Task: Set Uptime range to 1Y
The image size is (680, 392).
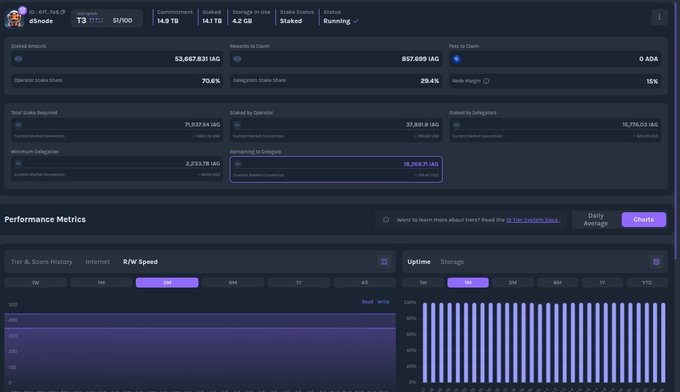Action: point(602,283)
